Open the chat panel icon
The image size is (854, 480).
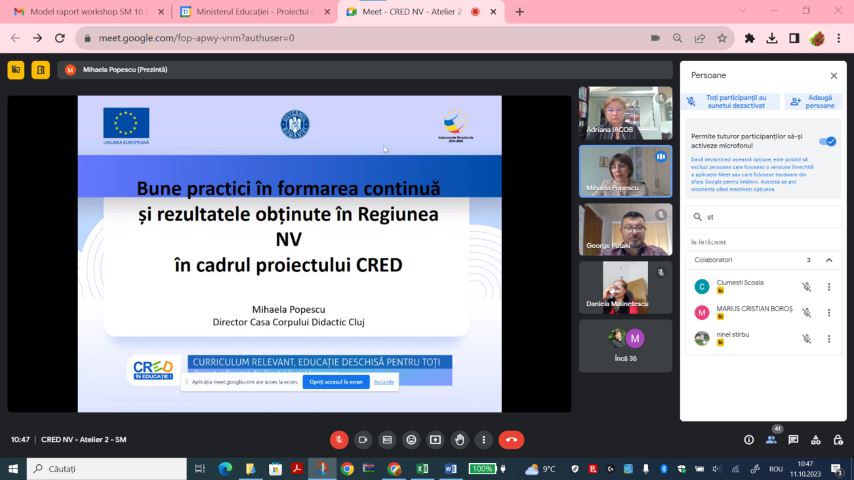[793, 440]
